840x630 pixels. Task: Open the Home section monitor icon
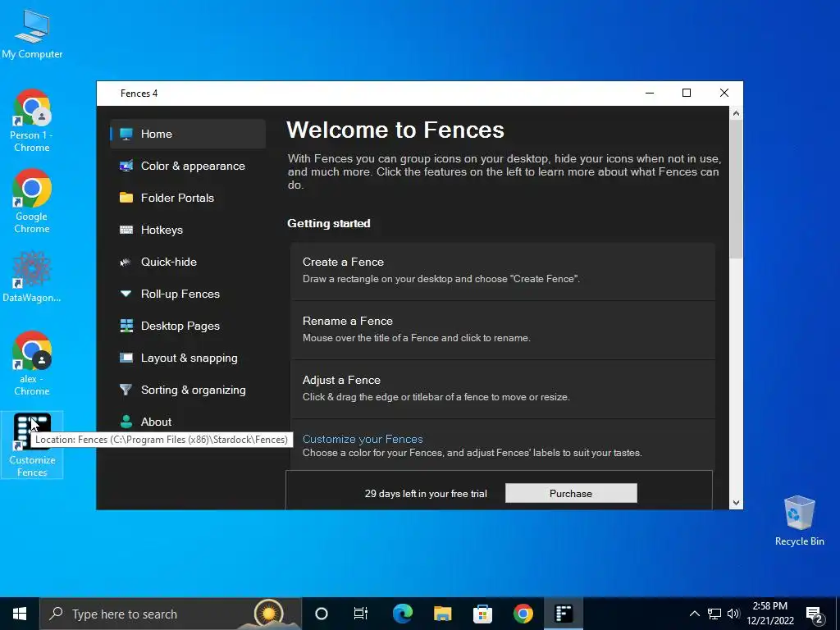(126, 134)
